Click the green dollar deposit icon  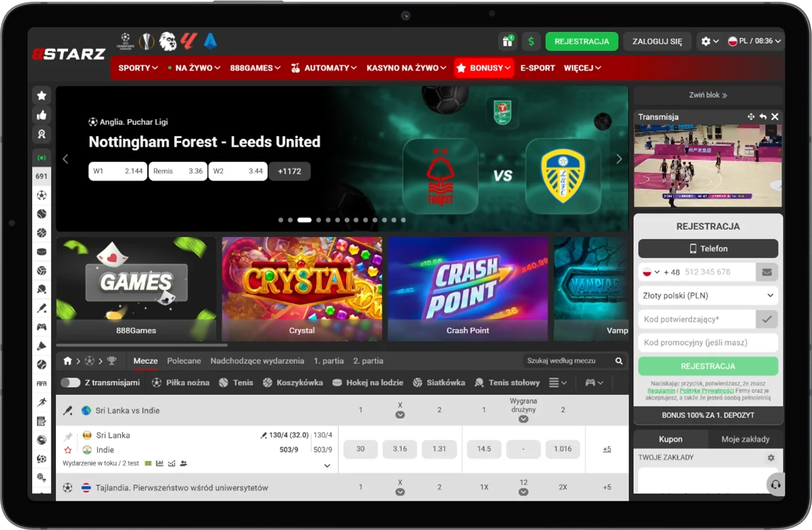[x=531, y=41]
